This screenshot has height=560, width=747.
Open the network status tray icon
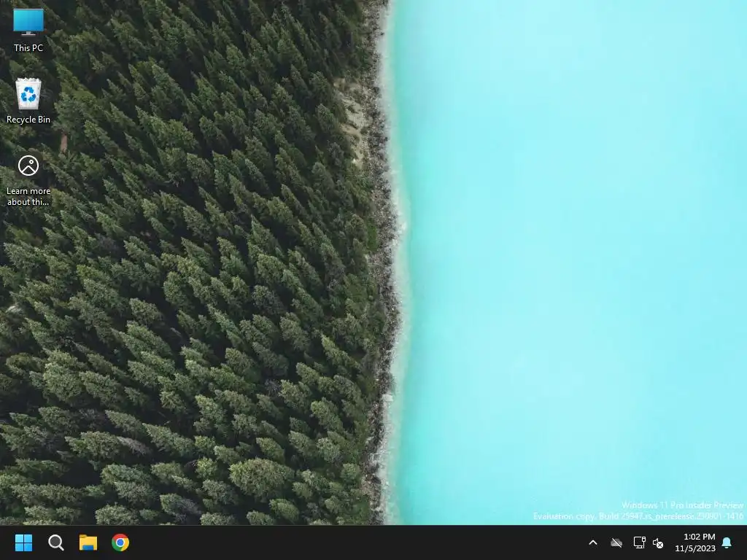click(639, 542)
